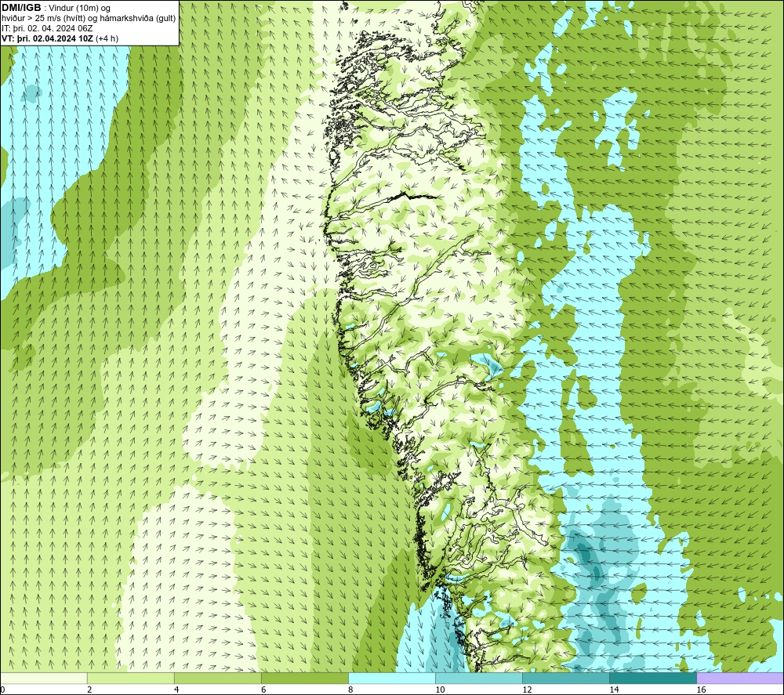
Task: Click the 'hámarkshviða (gult)' text
Action: (138, 19)
